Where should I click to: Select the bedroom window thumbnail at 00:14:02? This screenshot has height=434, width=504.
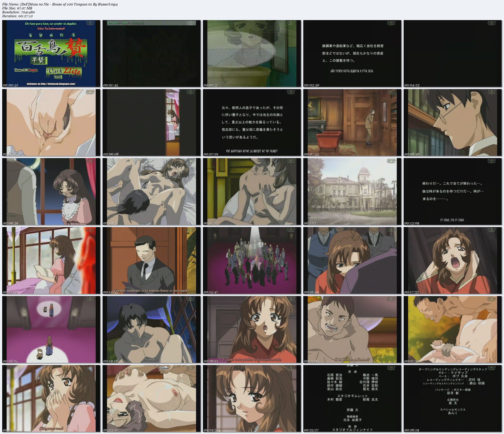[x=51, y=260]
